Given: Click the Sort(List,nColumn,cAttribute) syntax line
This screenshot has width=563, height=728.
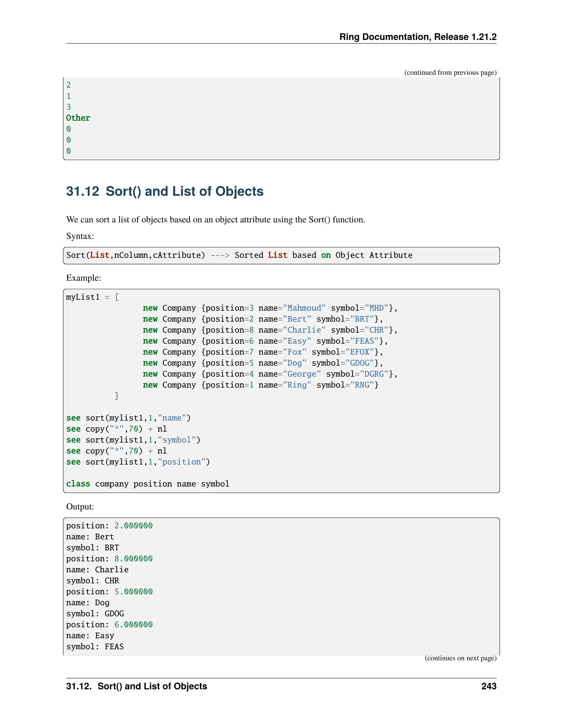Looking at the screenshot, I should pos(239,255).
